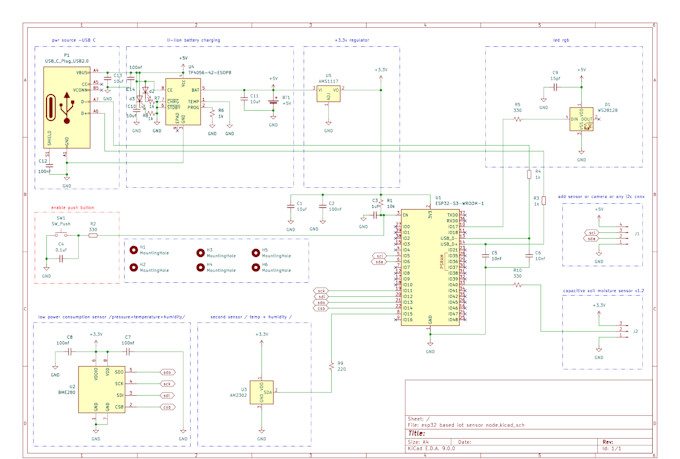Select the TP4056 charger IC U4
Viewport: 680px width, 459px height.
(x=183, y=102)
